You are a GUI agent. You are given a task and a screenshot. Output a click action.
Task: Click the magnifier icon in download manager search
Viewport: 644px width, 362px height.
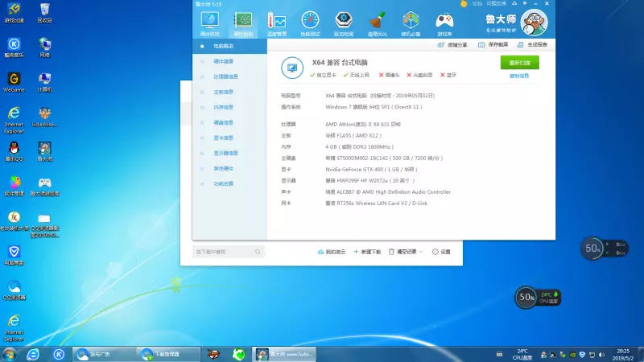[x=258, y=252]
